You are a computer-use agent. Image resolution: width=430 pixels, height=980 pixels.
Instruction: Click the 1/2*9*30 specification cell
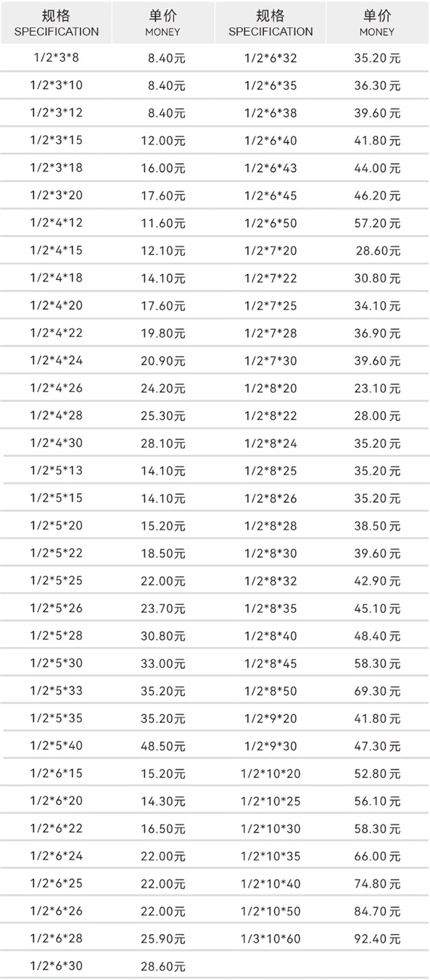click(x=270, y=746)
